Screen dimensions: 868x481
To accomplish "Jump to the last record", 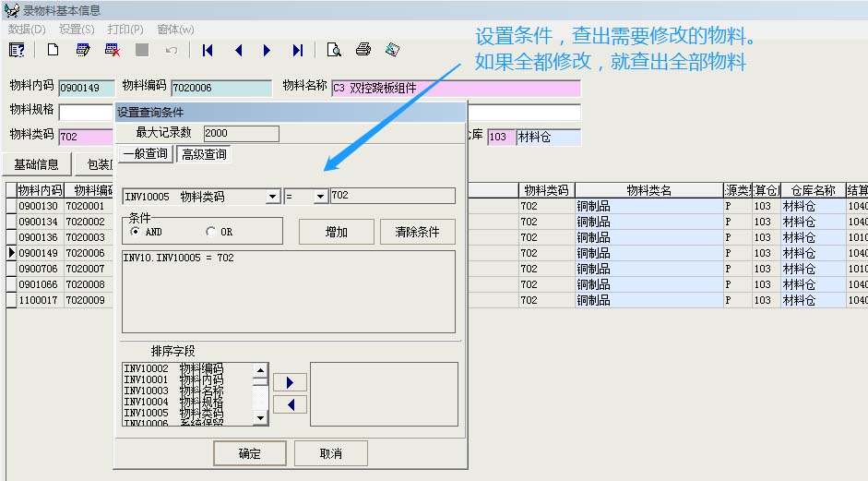I will coord(297,50).
